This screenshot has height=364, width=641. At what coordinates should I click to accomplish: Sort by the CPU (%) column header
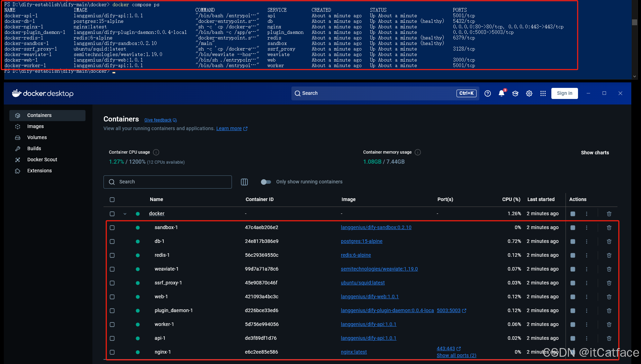(x=511, y=200)
